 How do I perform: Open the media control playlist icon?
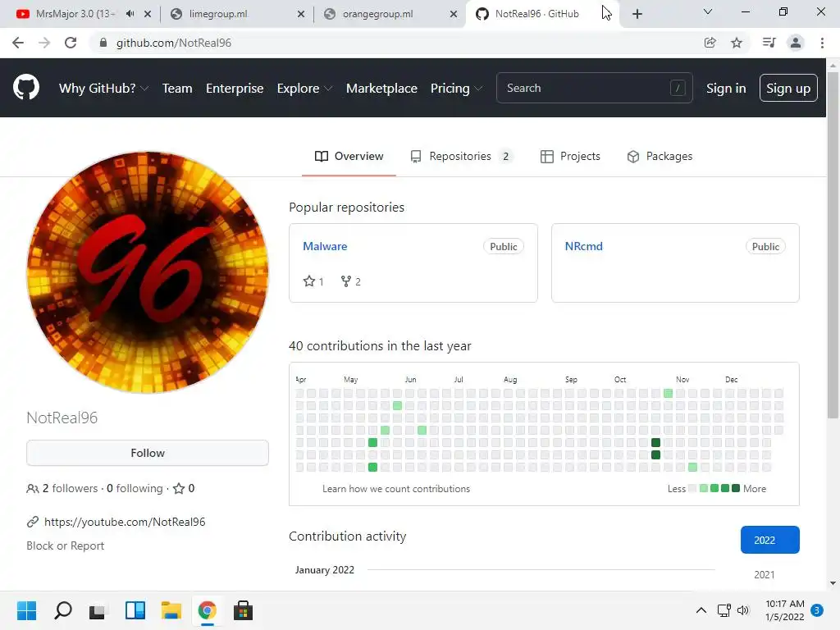coord(769,43)
